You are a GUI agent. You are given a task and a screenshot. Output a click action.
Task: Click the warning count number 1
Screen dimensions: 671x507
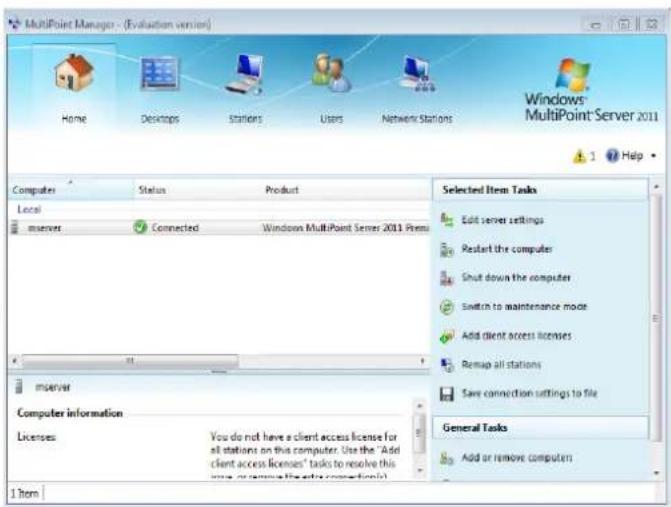[x=593, y=156]
